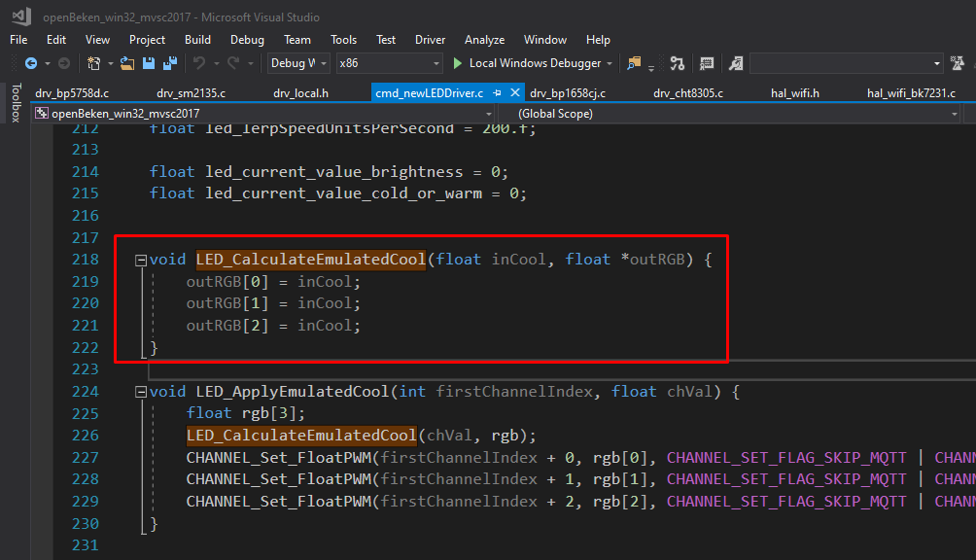Open the Debug configuration dropdown
The image size is (976, 560).
coord(298,63)
